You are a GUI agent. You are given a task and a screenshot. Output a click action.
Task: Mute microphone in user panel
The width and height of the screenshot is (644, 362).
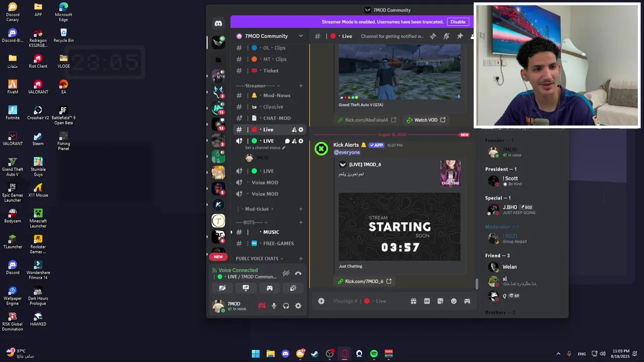(x=274, y=306)
